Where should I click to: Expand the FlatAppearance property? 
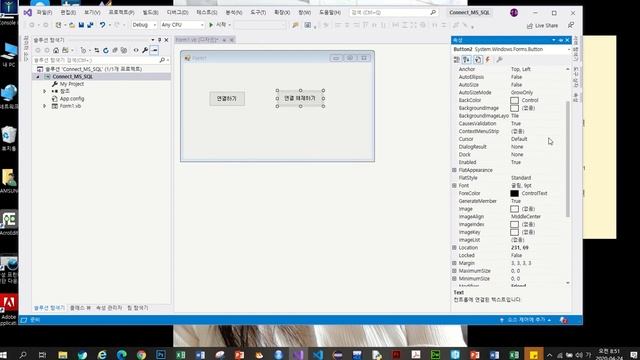(454, 170)
